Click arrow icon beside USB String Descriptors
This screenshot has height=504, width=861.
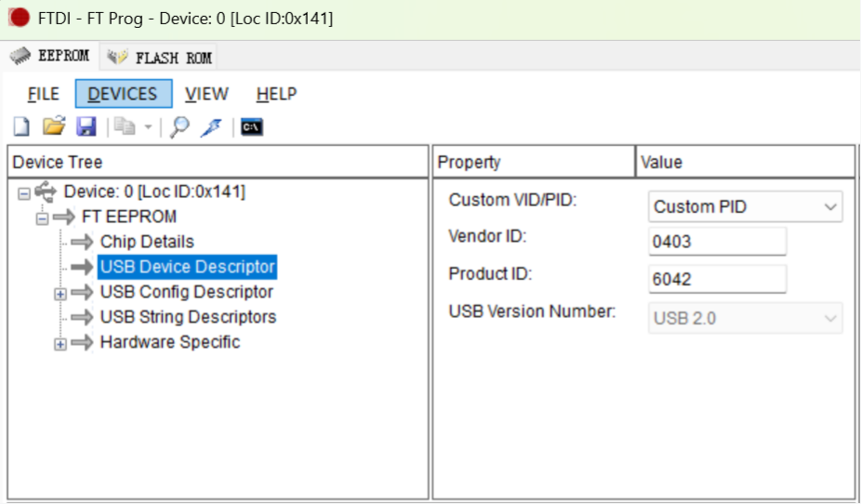point(83,317)
